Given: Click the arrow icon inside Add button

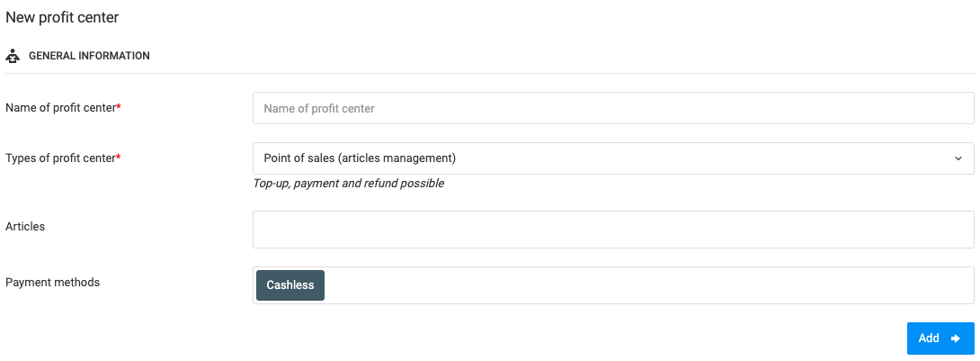Looking at the screenshot, I should [955, 338].
